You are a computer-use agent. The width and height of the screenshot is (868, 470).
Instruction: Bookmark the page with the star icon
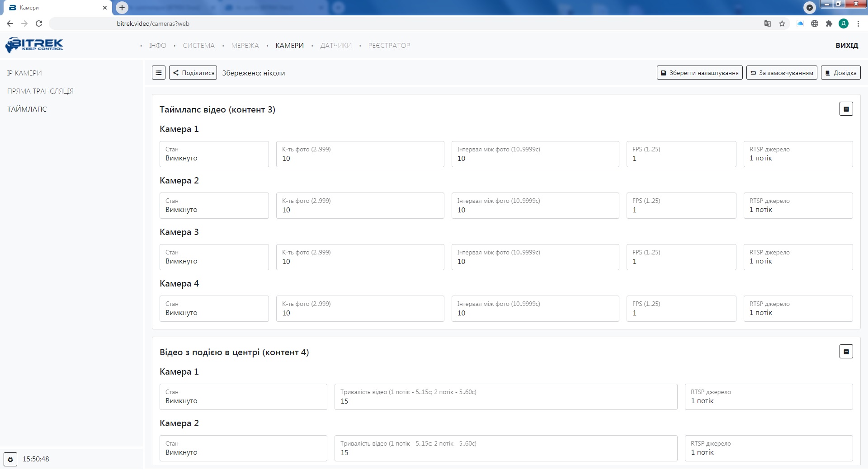point(782,23)
